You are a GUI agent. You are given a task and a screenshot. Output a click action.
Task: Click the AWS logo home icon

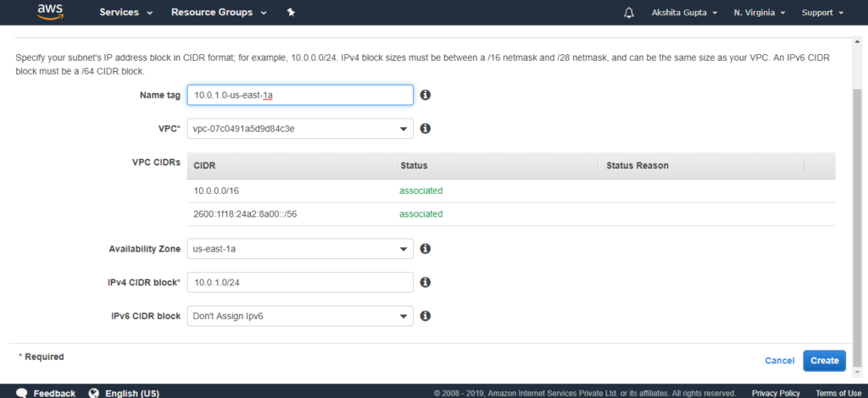pos(51,12)
